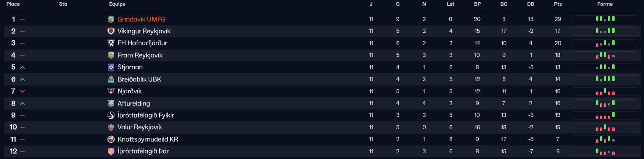This screenshot has height=159, width=644.
Task: Click the green up arrow beside Afturelding
Action: coord(22,103)
